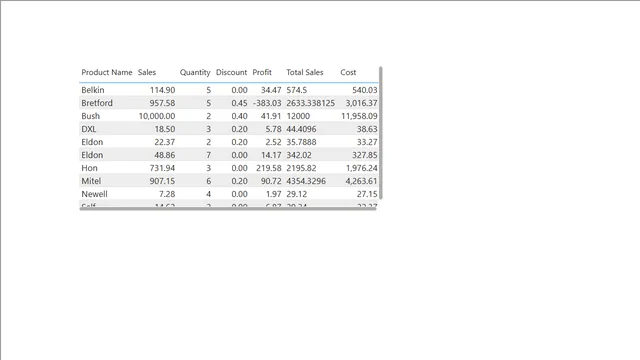Click the 907.15 sales value
The image size is (640, 360).
click(x=162, y=181)
